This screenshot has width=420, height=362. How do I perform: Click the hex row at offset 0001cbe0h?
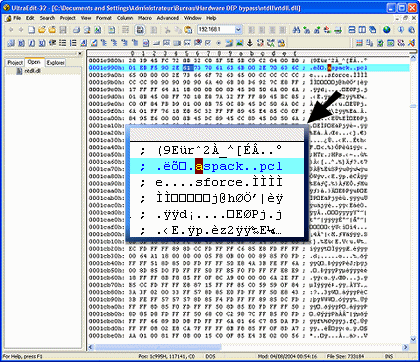[x=228, y=336]
